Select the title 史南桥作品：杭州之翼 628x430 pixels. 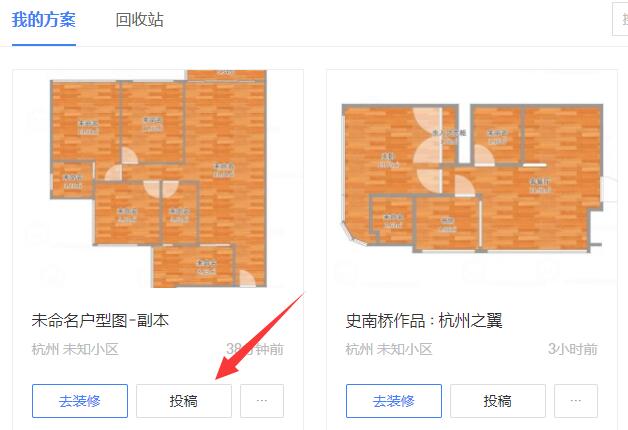424,321
